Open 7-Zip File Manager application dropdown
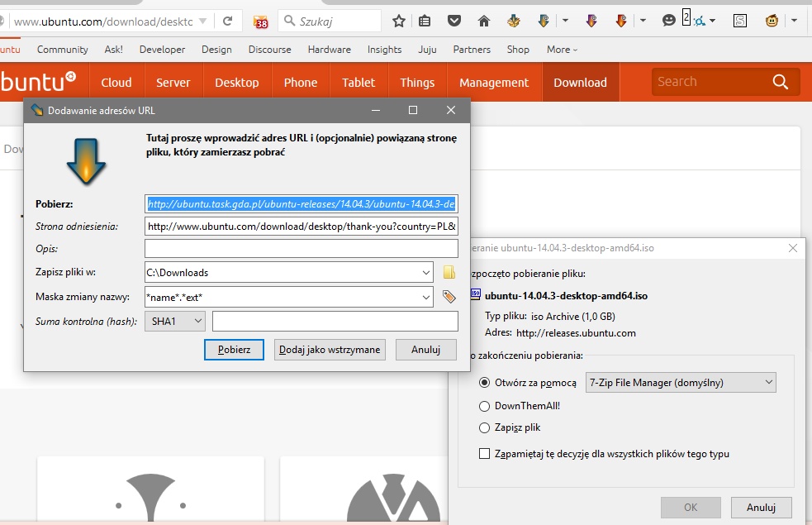The width and height of the screenshot is (812, 525). point(681,383)
